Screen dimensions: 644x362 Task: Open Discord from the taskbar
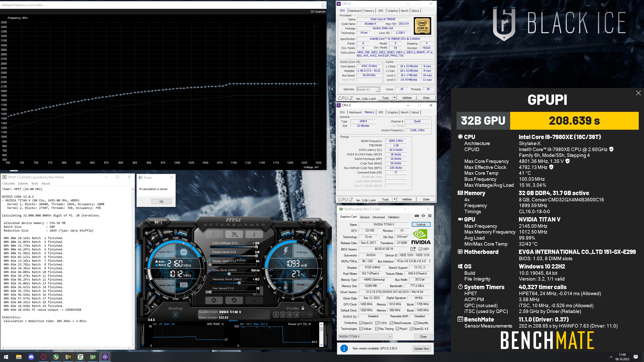31,357
